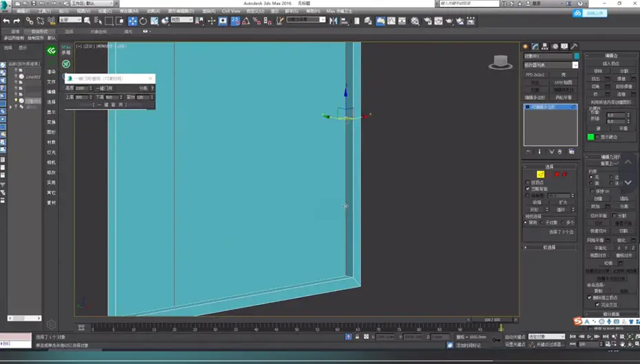
Task: Click the viewport navigation hat cube
Action: coord(500,63)
